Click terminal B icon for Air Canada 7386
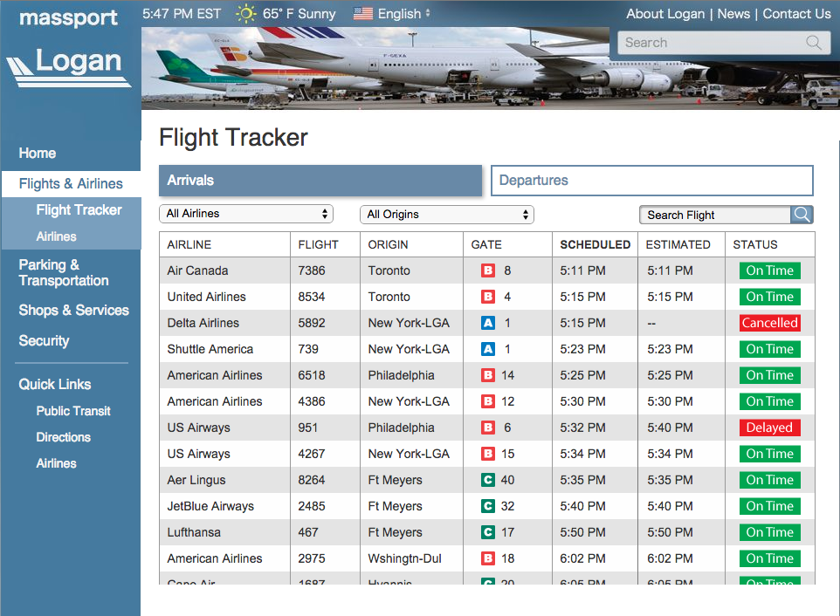The image size is (840, 616). click(x=488, y=270)
